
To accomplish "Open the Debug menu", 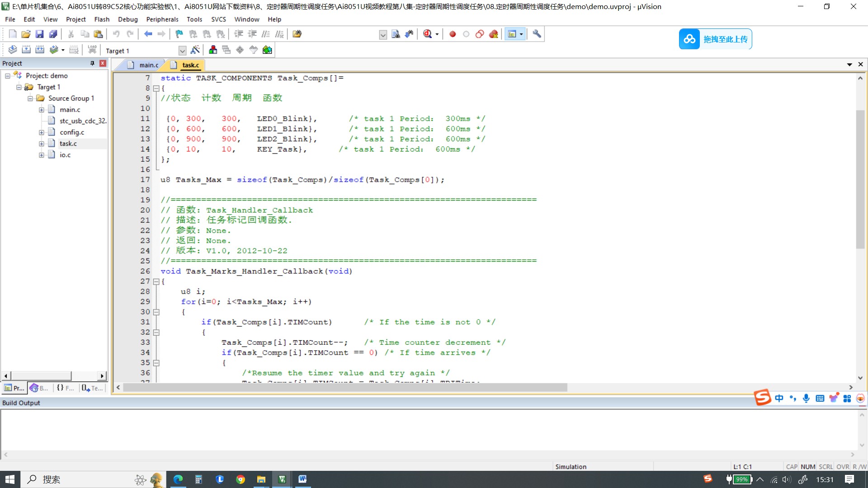I will pos(128,19).
